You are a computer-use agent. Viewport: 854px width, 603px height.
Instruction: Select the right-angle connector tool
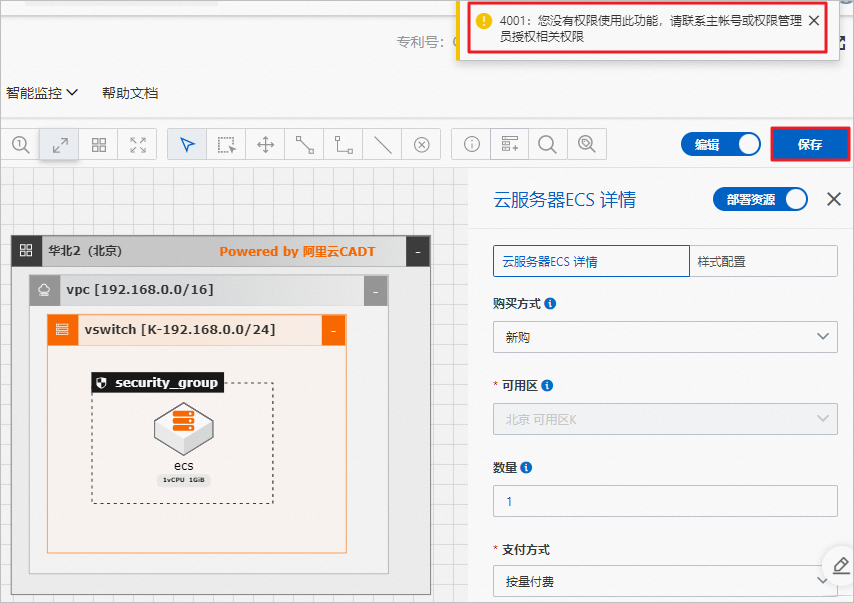tap(344, 144)
